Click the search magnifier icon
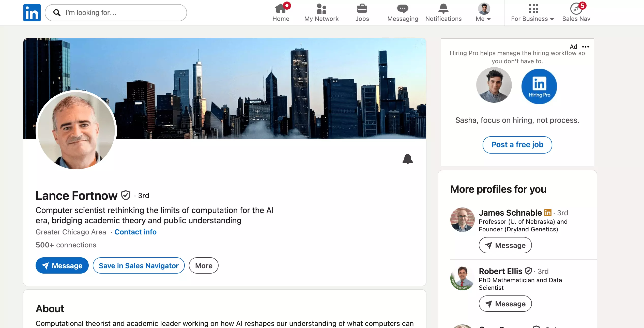 57,13
